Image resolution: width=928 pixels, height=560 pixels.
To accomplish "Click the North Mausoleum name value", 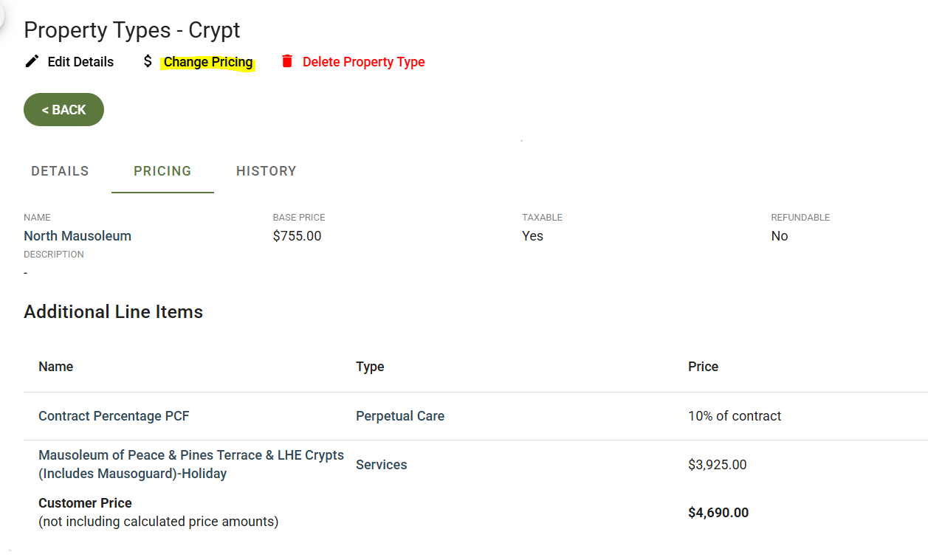I will (x=78, y=236).
